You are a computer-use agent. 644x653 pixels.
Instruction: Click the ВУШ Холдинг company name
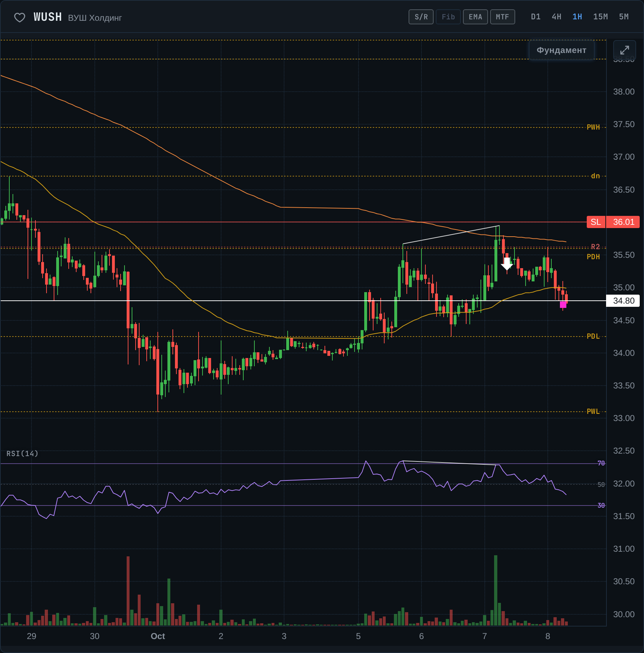95,18
